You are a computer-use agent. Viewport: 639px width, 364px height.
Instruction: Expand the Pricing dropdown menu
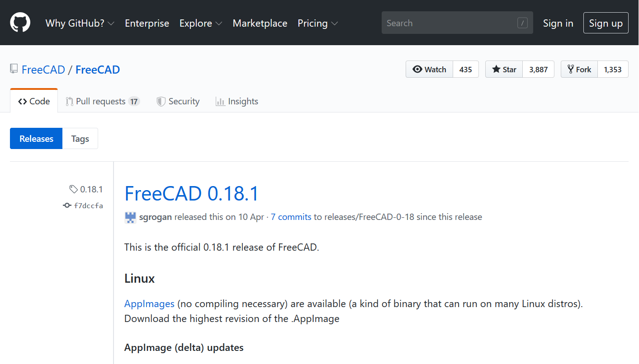[318, 23]
